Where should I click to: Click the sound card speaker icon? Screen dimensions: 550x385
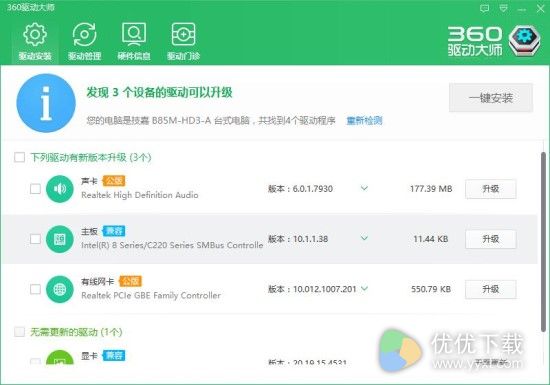click(x=60, y=189)
